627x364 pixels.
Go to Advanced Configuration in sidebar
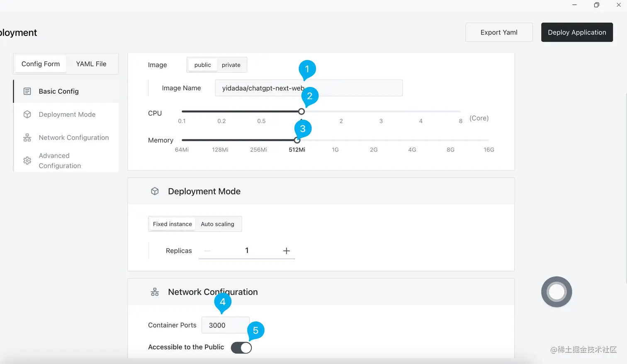[66, 160]
